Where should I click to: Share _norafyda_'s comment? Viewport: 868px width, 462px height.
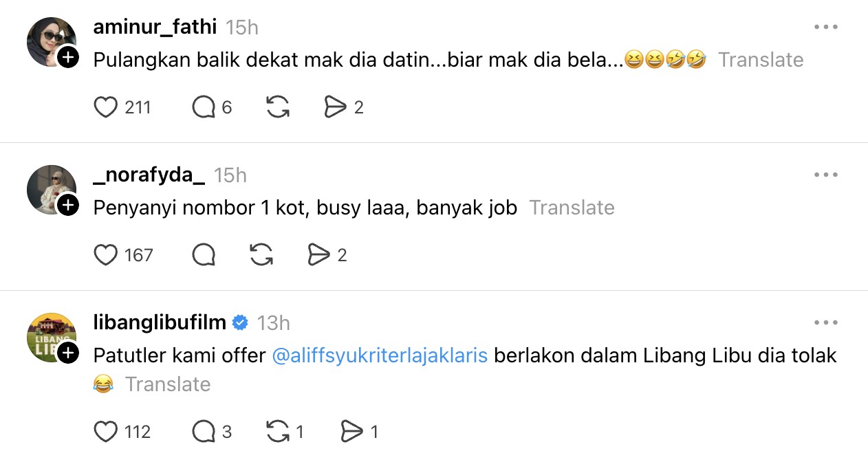318,255
